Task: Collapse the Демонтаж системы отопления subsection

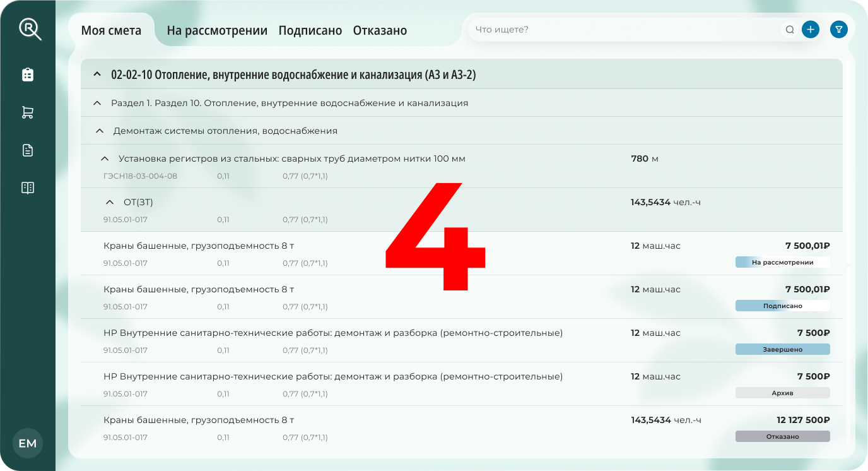Action: click(x=99, y=131)
